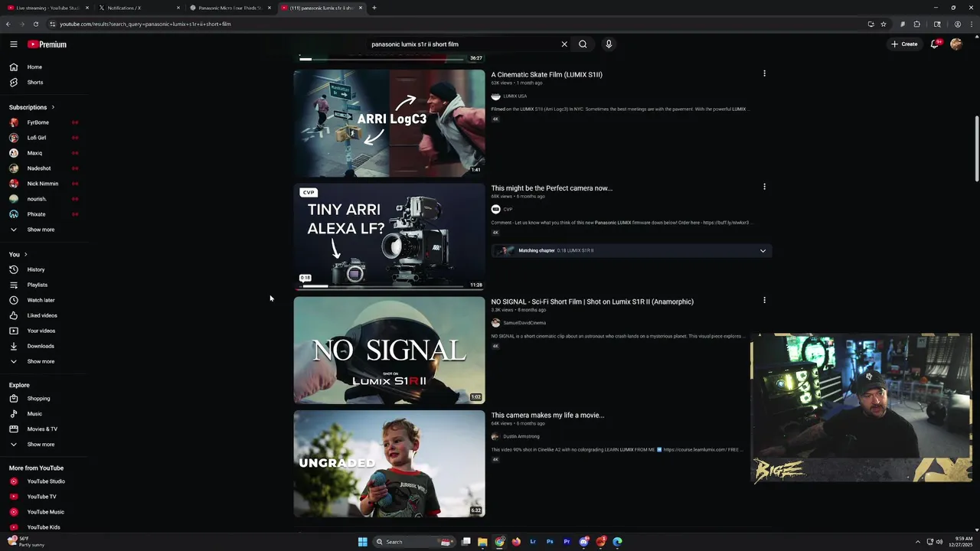The width and height of the screenshot is (980, 551).
Task: Click the LUMIX USA channel avatar
Action: tap(495, 96)
